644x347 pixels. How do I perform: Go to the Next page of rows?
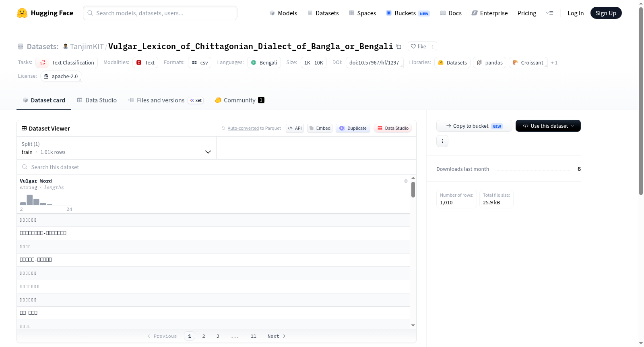point(277,336)
